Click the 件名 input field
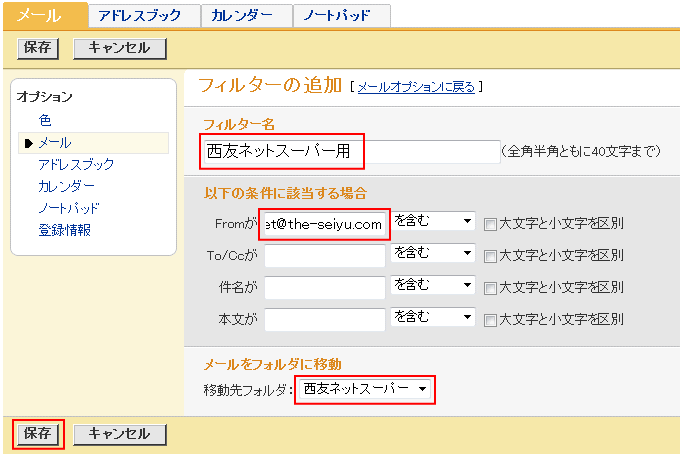 click(x=325, y=288)
